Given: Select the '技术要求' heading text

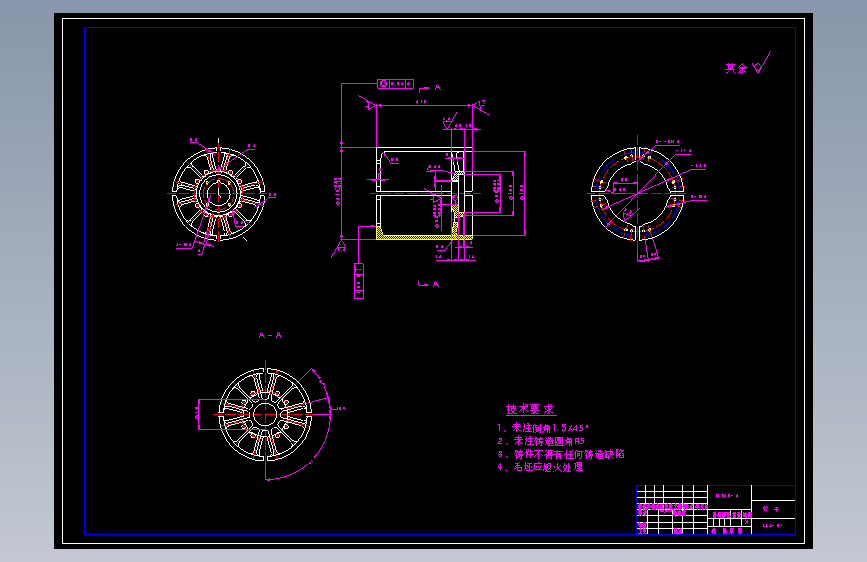Looking at the screenshot, I should pos(530,409).
